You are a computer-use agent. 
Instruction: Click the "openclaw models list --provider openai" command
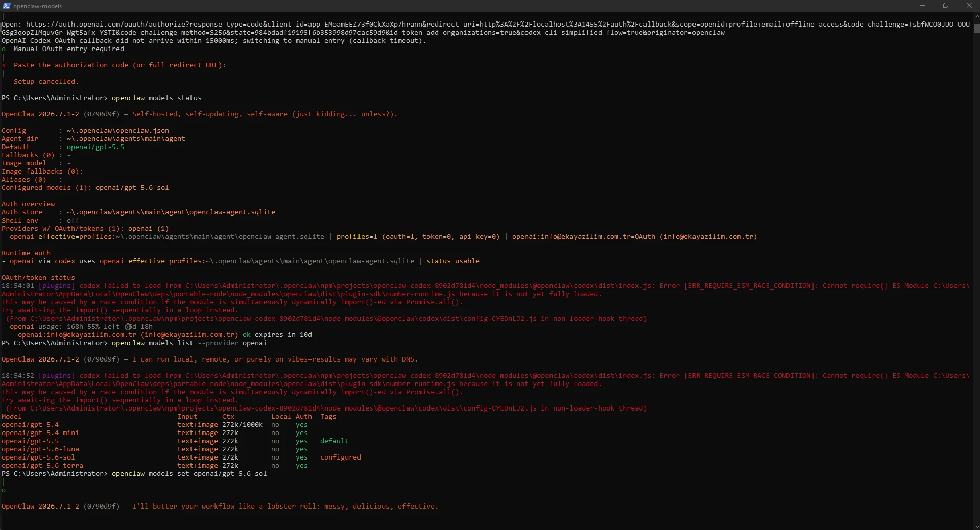click(189, 343)
